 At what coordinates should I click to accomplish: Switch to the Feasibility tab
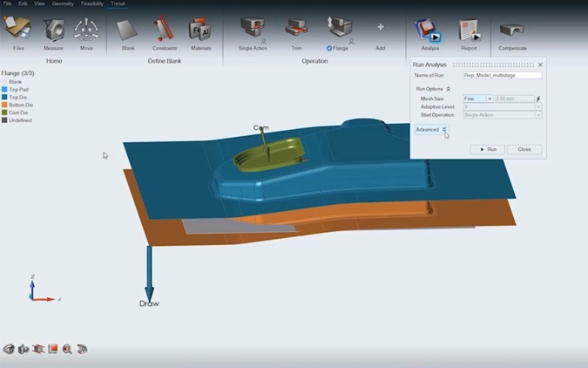tap(91, 3)
